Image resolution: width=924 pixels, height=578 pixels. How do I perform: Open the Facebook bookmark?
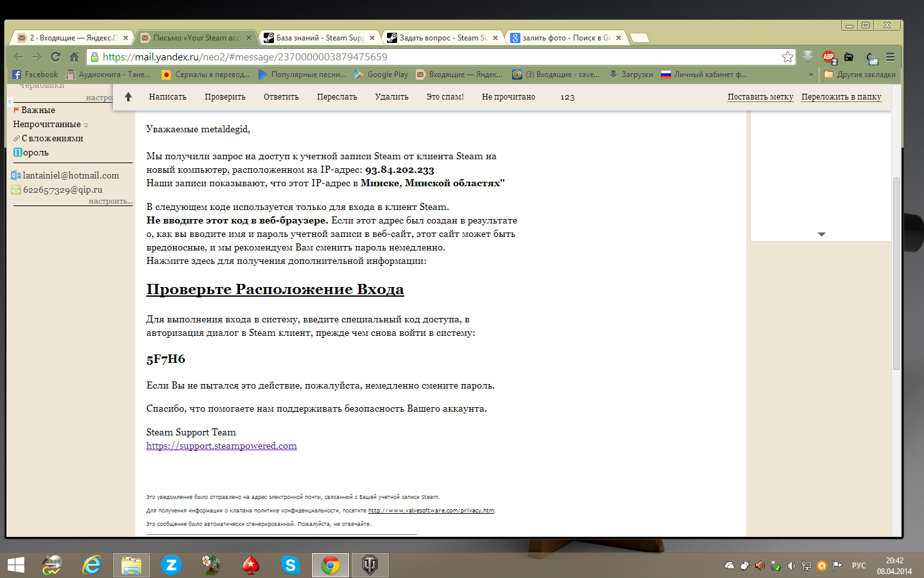[x=35, y=74]
